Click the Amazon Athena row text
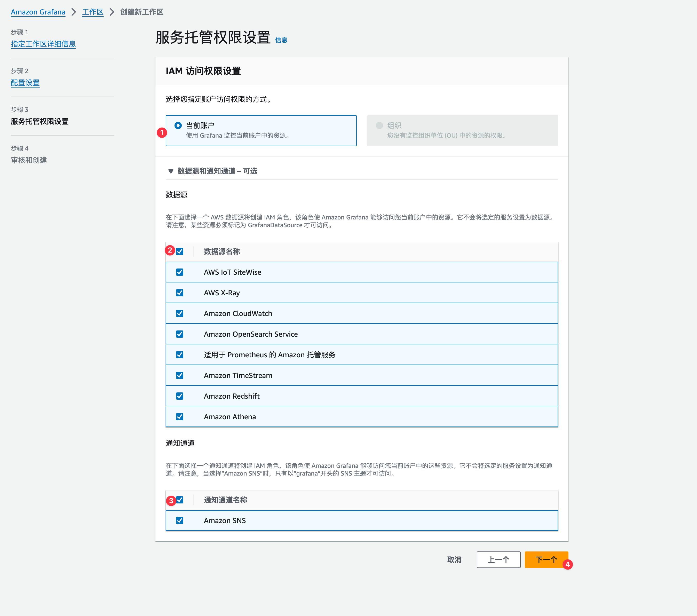 tap(230, 417)
